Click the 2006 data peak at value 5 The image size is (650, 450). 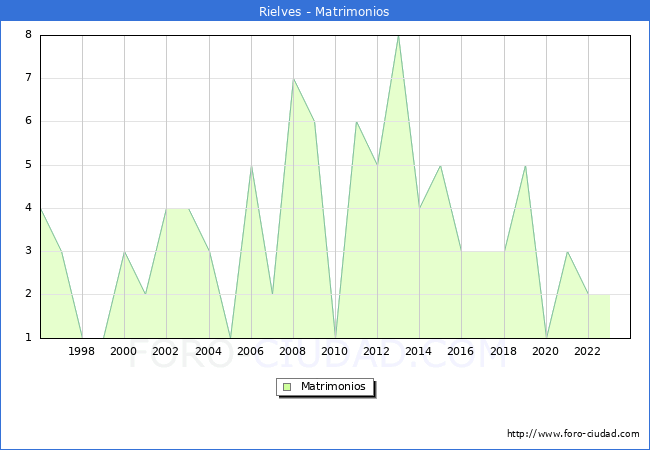251,165
